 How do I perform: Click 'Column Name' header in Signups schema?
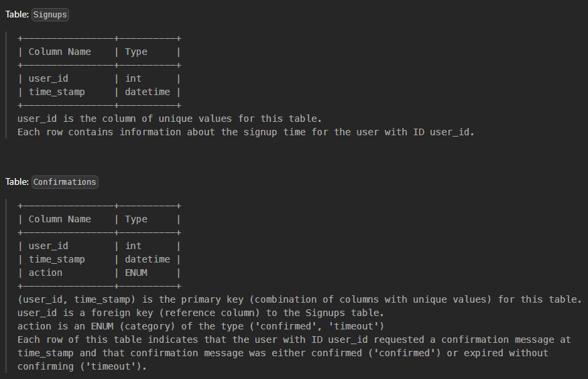59,52
